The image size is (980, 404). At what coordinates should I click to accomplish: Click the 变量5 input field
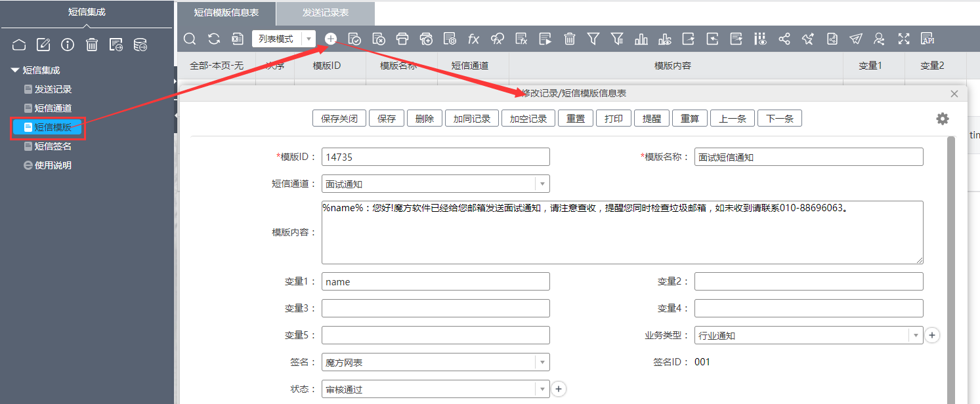tap(436, 335)
